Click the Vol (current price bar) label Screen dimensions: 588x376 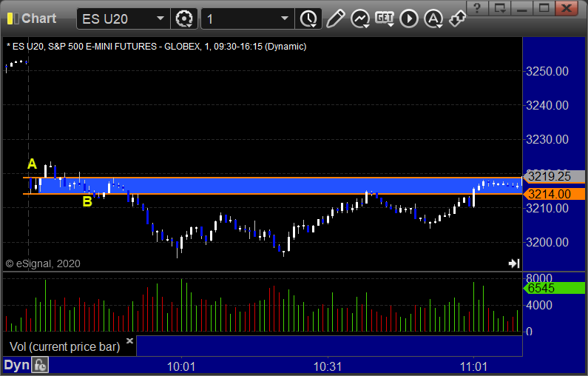pyautogui.click(x=65, y=346)
